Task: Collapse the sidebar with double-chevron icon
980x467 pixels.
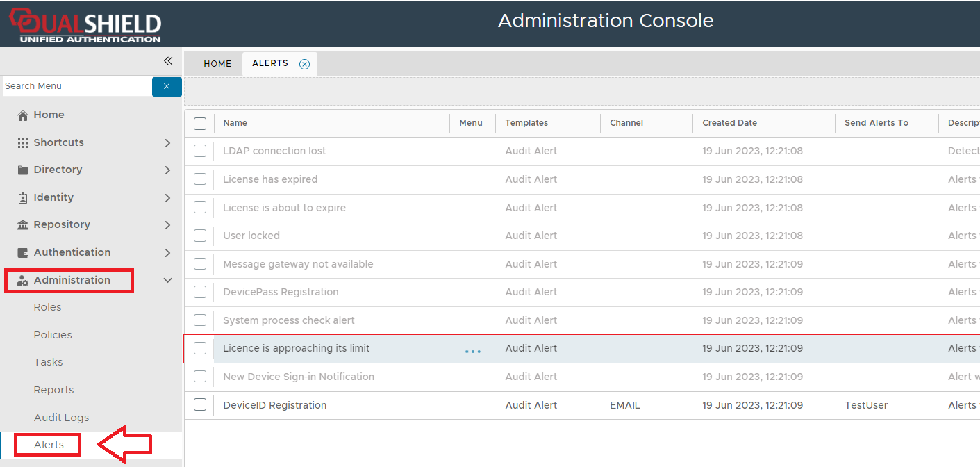Action: pyautogui.click(x=168, y=61)
